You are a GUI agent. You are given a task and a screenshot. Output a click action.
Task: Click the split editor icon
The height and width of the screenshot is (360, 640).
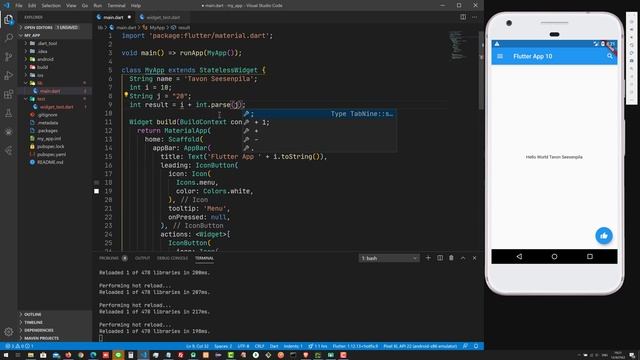(463, 17)
